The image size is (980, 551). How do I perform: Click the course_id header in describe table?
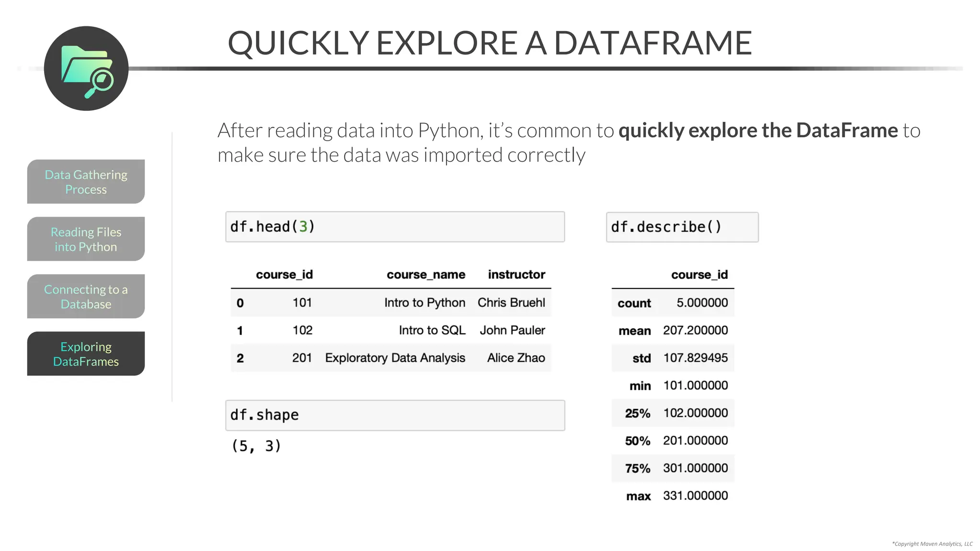(699, 275)
